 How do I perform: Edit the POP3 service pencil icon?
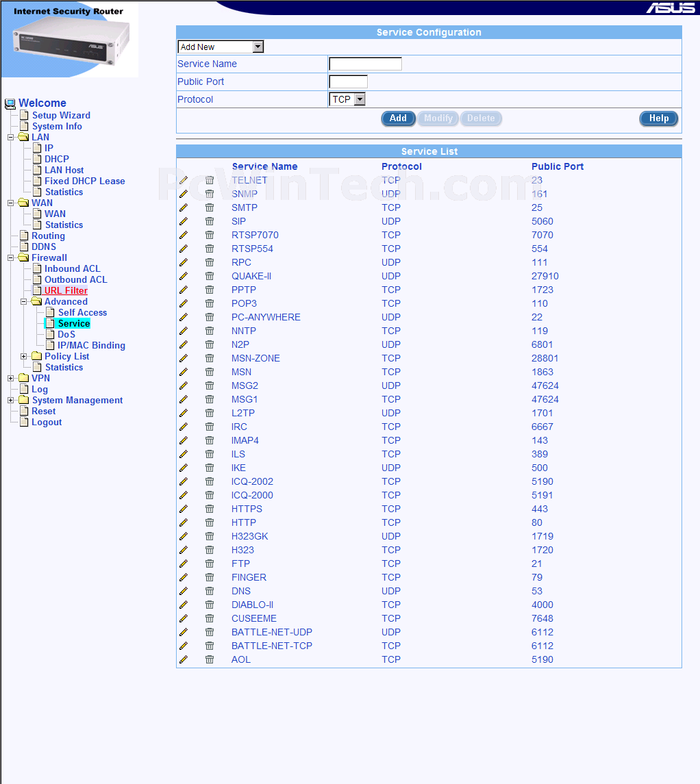(x=184, y=303)
